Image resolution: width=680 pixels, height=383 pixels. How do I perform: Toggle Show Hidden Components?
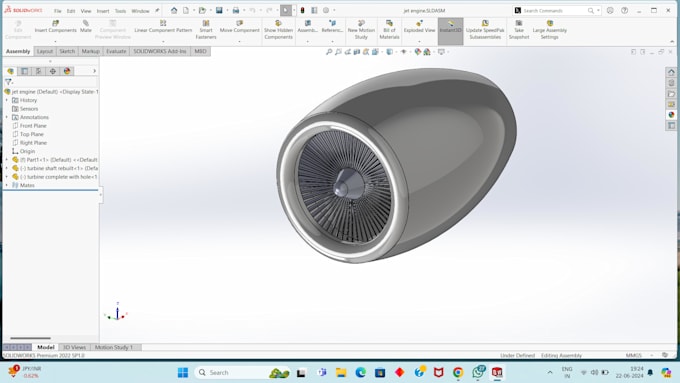point(278,29)
